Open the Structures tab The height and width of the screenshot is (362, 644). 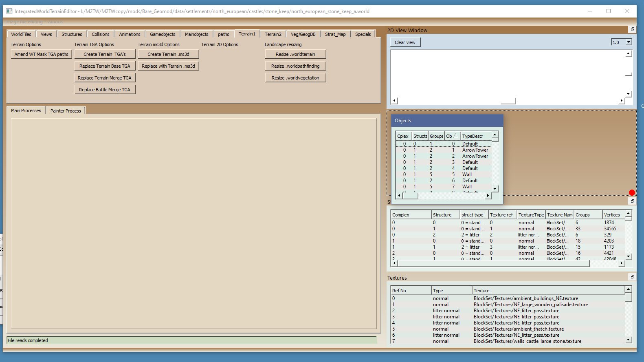72,34
